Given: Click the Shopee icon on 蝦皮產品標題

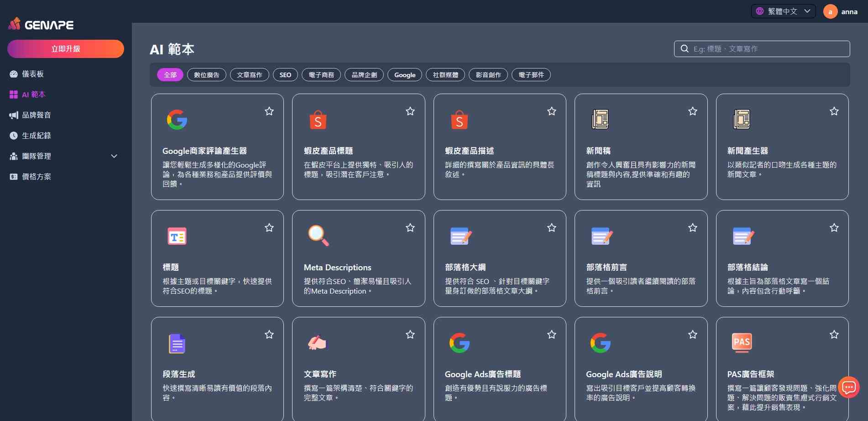Looking at the screenshot, I should pyautogui.click(x=318, y=120).
